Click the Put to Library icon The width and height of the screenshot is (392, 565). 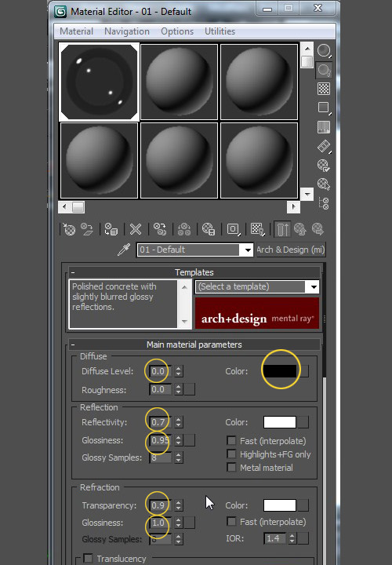coord(209,229)
